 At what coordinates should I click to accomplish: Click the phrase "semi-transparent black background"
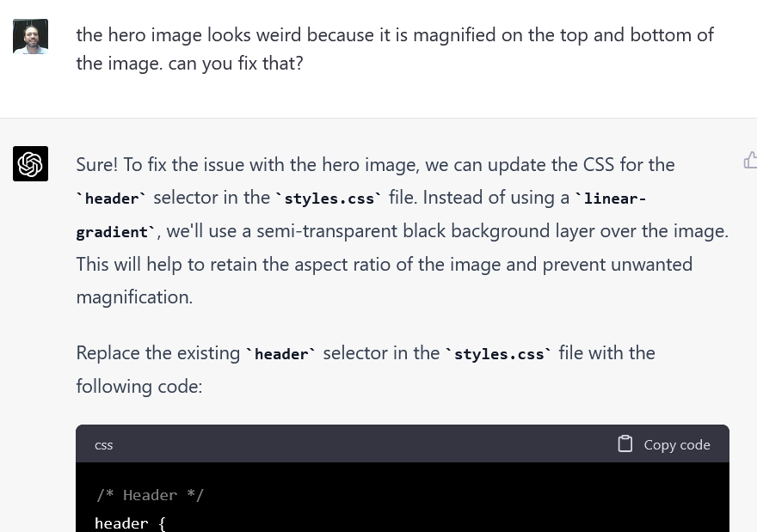pos(403,231)
